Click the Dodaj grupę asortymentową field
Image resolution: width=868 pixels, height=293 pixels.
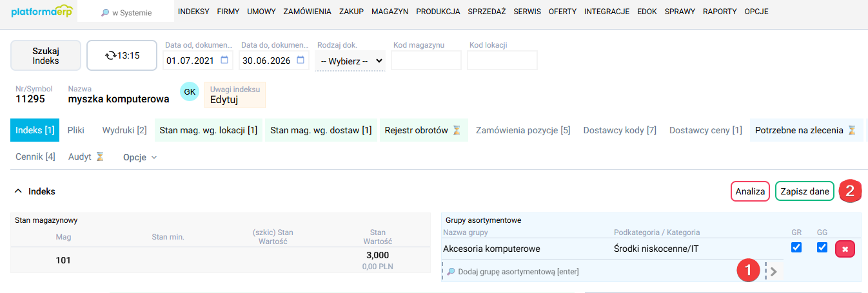tap(603, 272)
